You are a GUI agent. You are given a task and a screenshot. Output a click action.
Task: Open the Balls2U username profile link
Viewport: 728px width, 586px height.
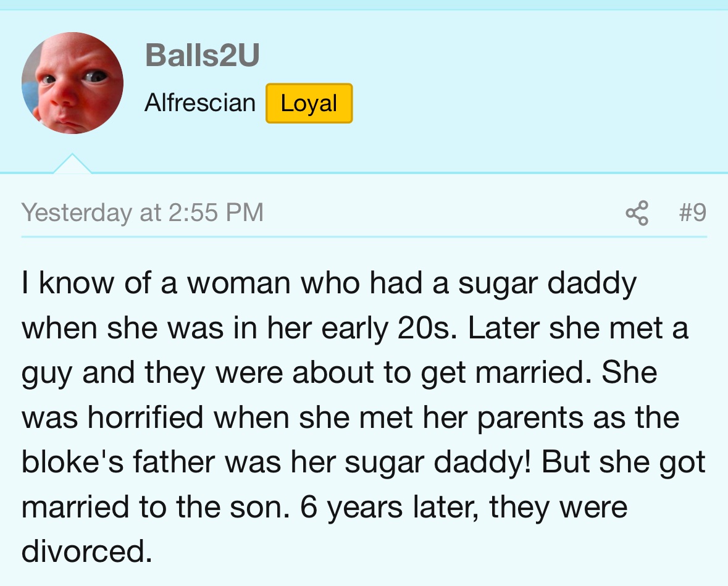202,55
